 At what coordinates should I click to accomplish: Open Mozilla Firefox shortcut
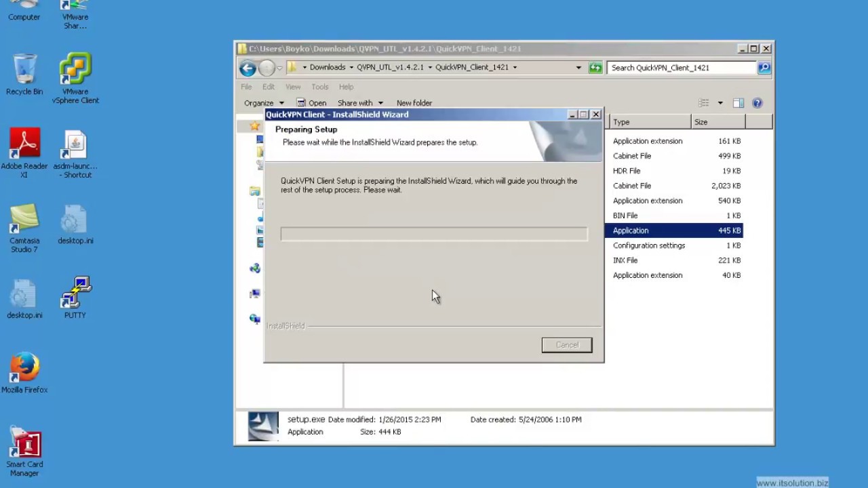click(24, 373)
